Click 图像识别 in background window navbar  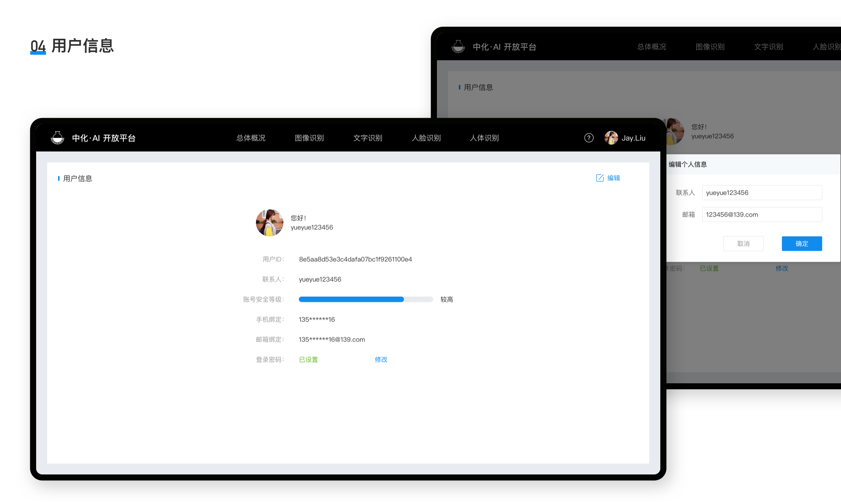710,47
